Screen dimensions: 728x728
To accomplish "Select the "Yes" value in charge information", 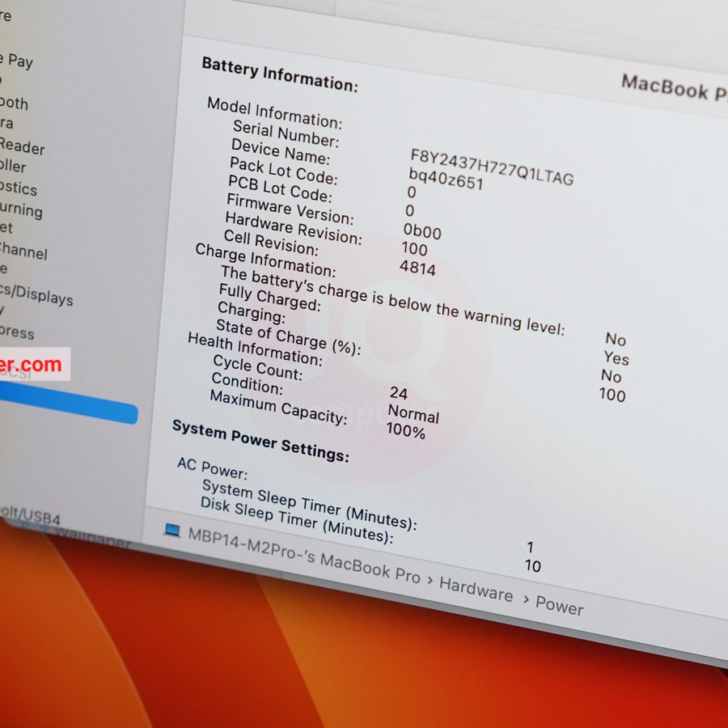I will pos(616,358).
